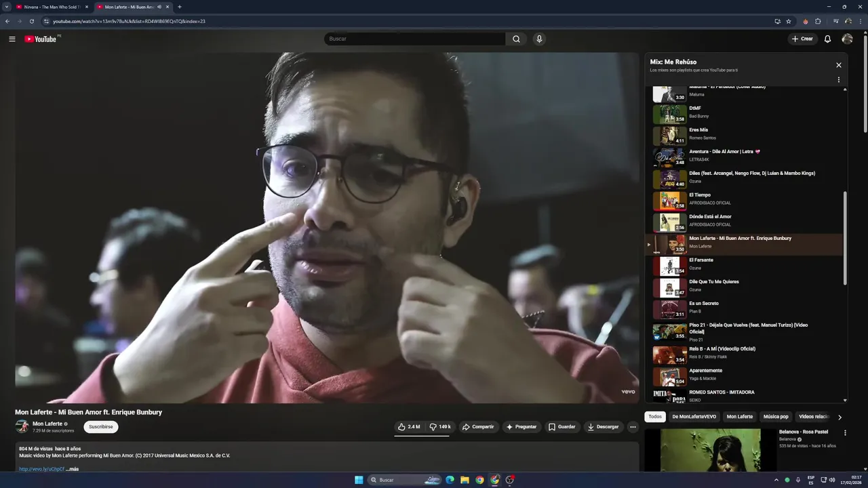The width and height of the screenshot is (868, 488).
Task: Open Mon Laferte channel avatar
Action: click(x=22, y=426)
